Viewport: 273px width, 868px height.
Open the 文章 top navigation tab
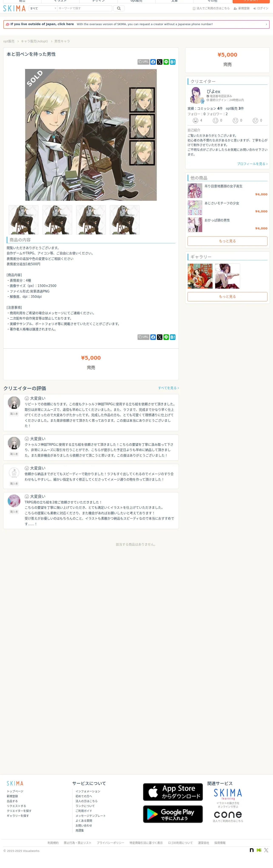[x=174, y=1]
